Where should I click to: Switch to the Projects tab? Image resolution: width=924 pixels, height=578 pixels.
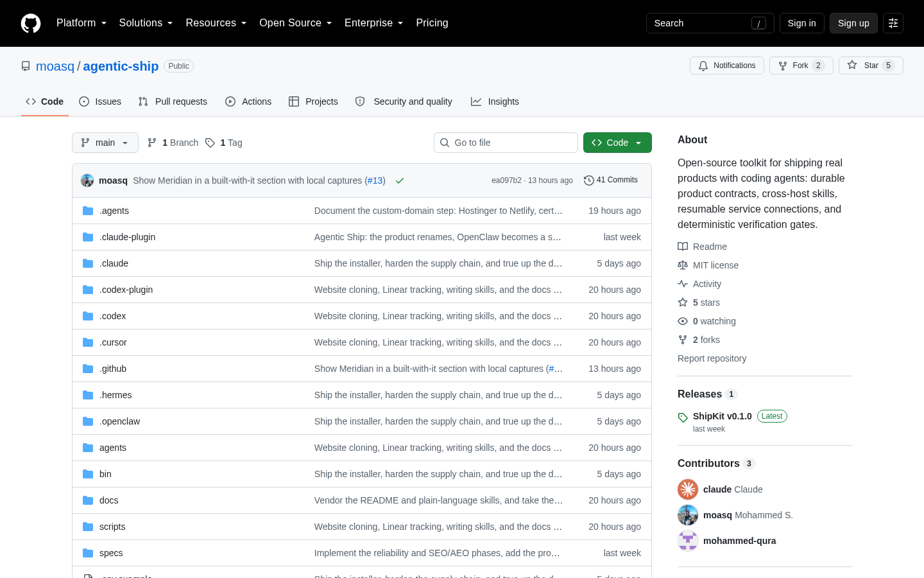pos(313,101)
